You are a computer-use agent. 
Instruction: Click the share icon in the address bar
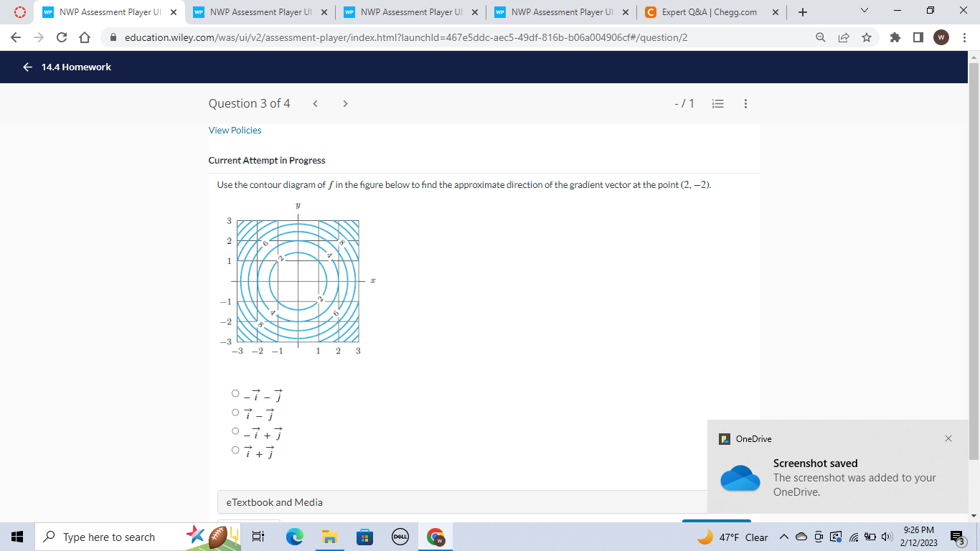coord(843,37)
